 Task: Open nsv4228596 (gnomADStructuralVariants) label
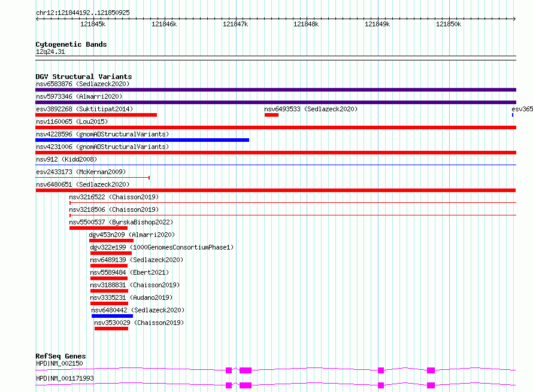pyautogui.click(x=102, y=134)
